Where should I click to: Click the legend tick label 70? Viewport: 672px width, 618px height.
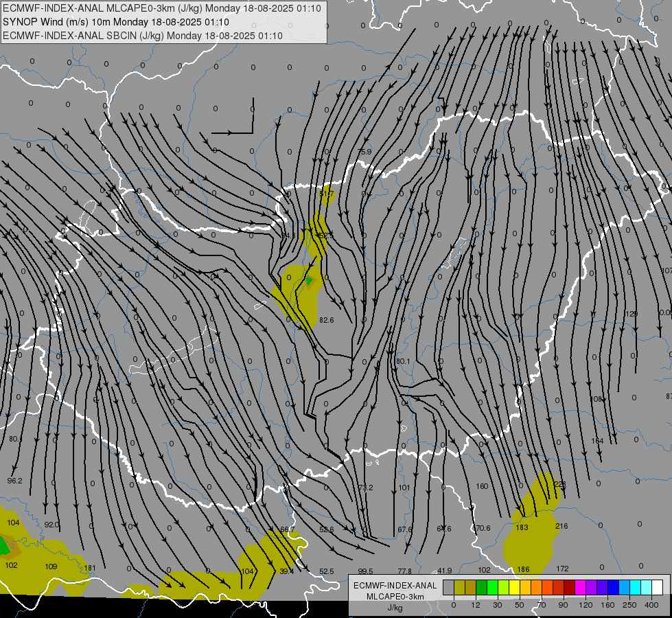tap(542, 605)
